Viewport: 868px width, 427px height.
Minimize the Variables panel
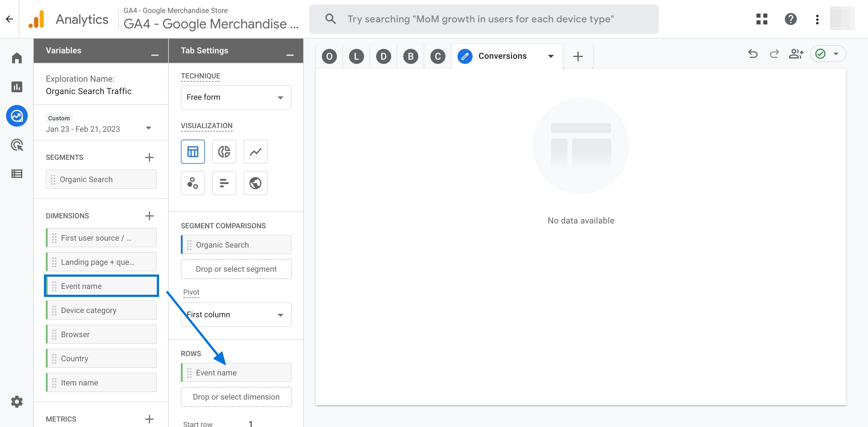[x=155, y=55]
